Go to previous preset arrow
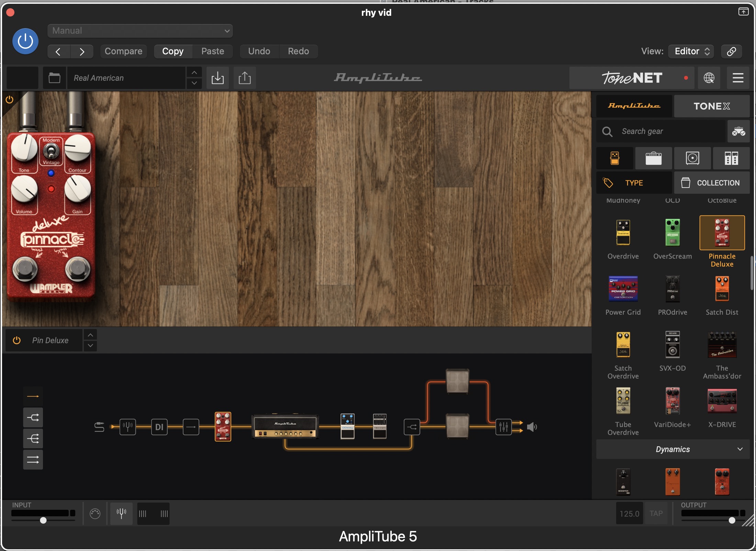756x551 pixels. (x=58, y=52)
